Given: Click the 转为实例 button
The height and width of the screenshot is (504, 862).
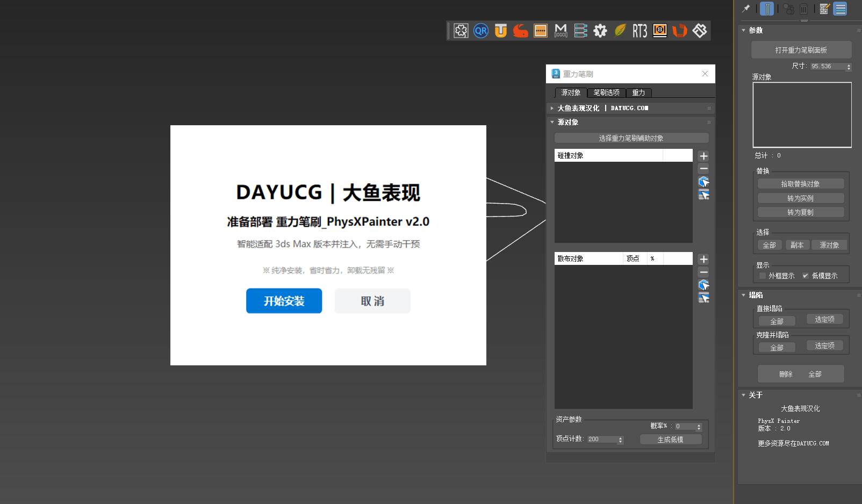Looking at the screenshot, I should pos(801,198).
